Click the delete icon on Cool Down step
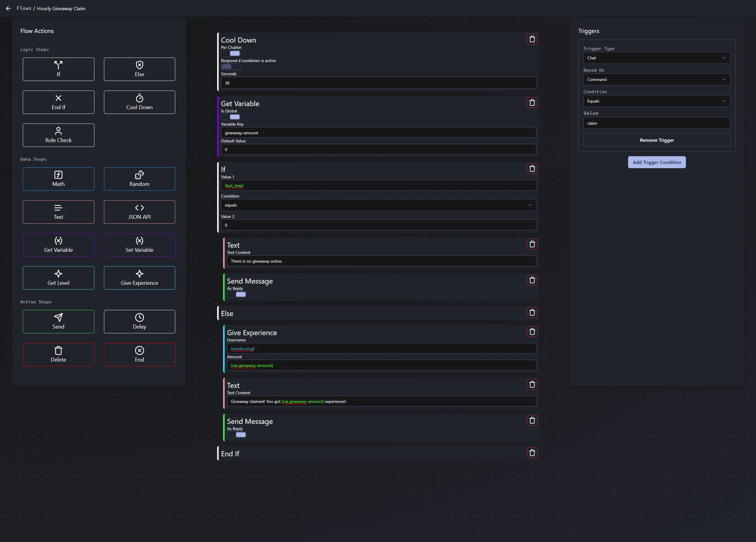Viewport: 756px width, 542px height. tap(532, 39)
